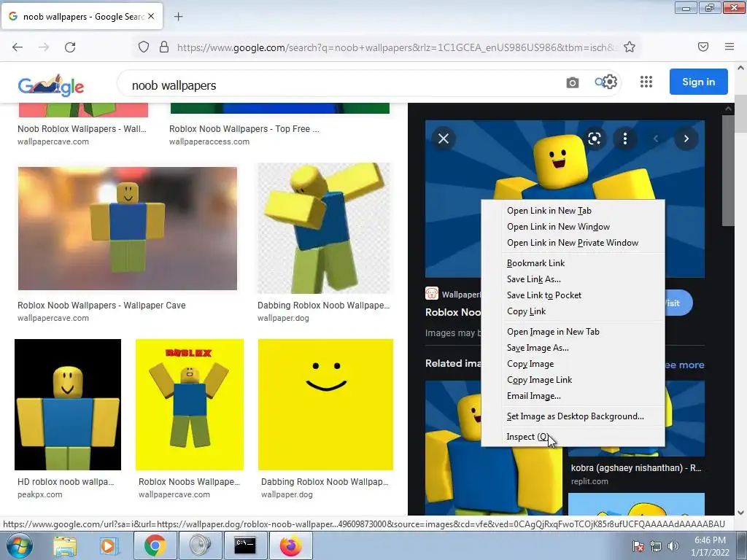
Task: Open the Action Center flag tray icon
Action: [638, 546]
